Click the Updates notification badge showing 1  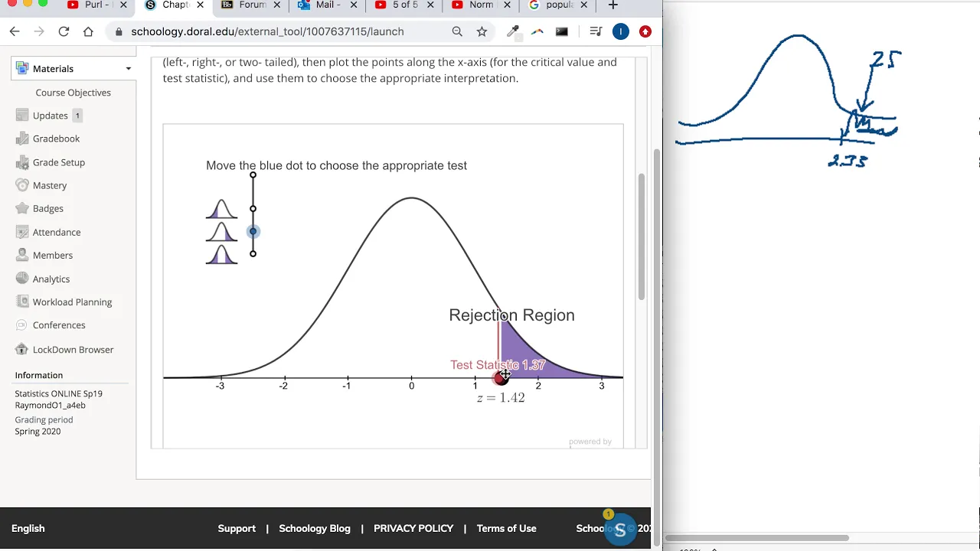pyautogui.click(x=77, y=116)
